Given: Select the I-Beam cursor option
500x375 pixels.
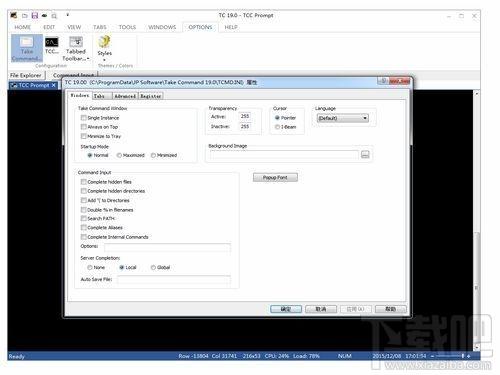Looking at the screenshot, I should (x=277, y=127).
